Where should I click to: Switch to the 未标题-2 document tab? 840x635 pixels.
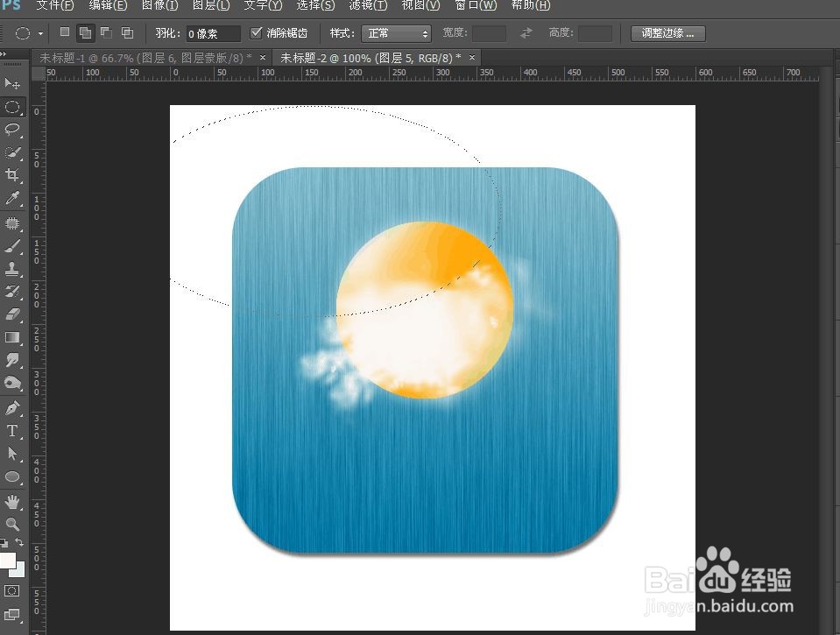(x=371, y=57)
